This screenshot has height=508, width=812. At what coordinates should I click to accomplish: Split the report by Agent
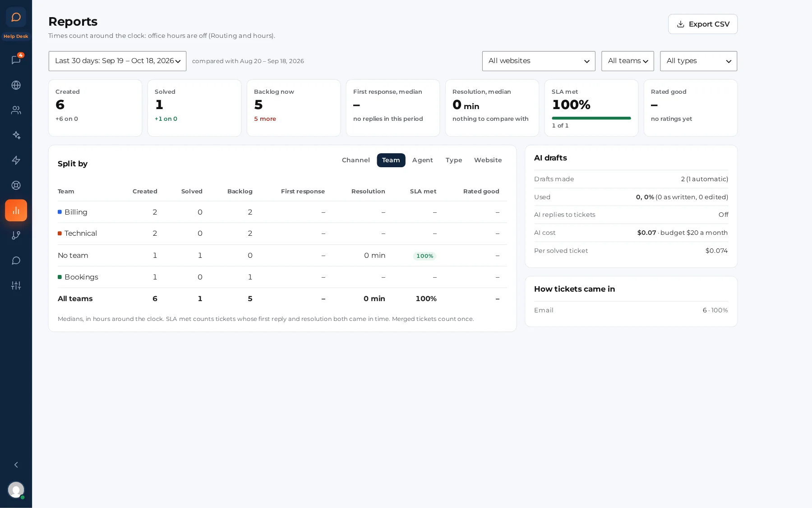pos(422,160)
